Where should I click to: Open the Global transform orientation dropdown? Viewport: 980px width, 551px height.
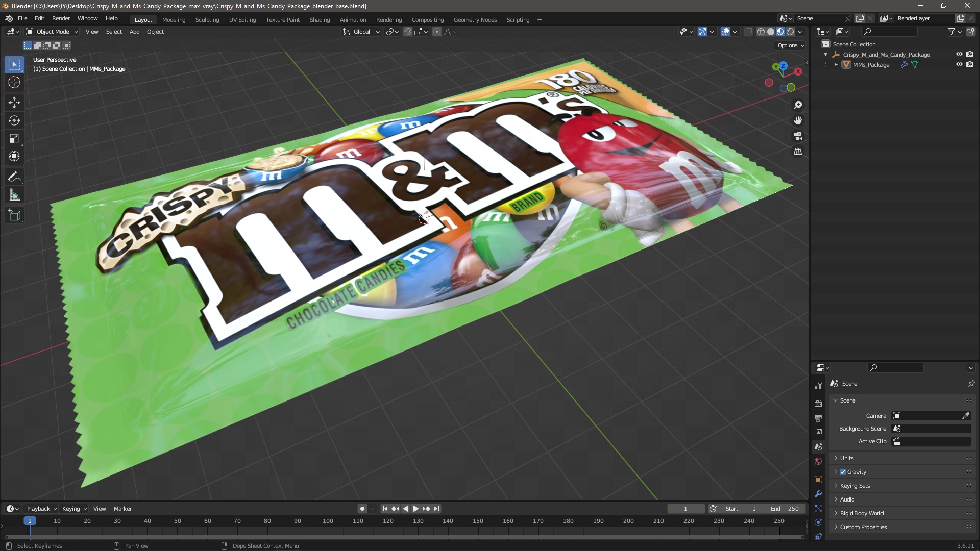[361, 32]
